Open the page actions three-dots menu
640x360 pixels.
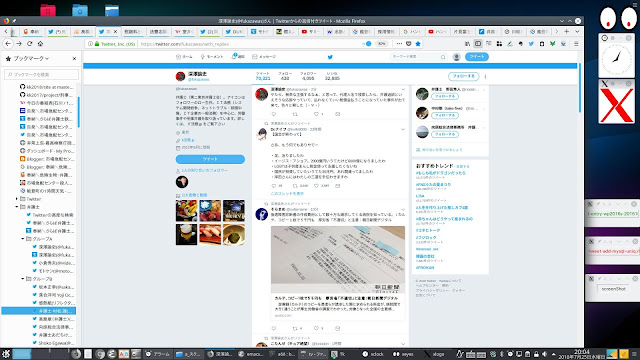(399, 44)
